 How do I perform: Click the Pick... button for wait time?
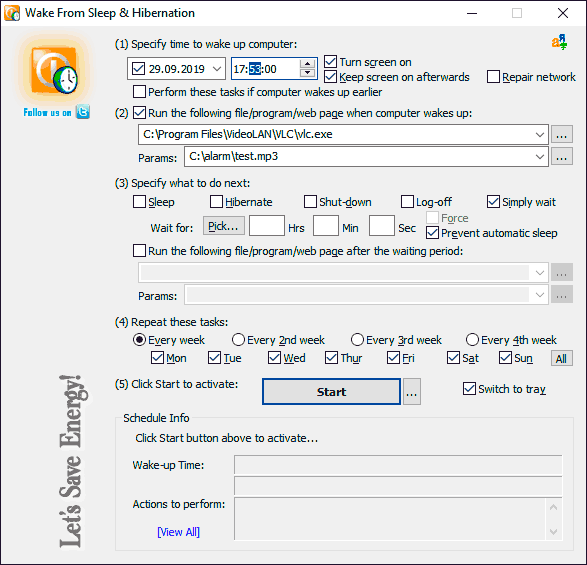click(224, 226)
